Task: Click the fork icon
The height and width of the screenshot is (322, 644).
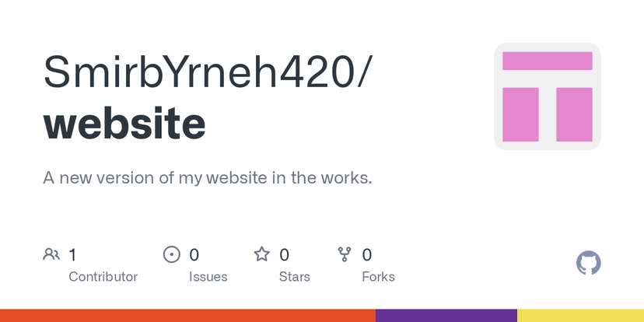Action: [x=345, y=254]
